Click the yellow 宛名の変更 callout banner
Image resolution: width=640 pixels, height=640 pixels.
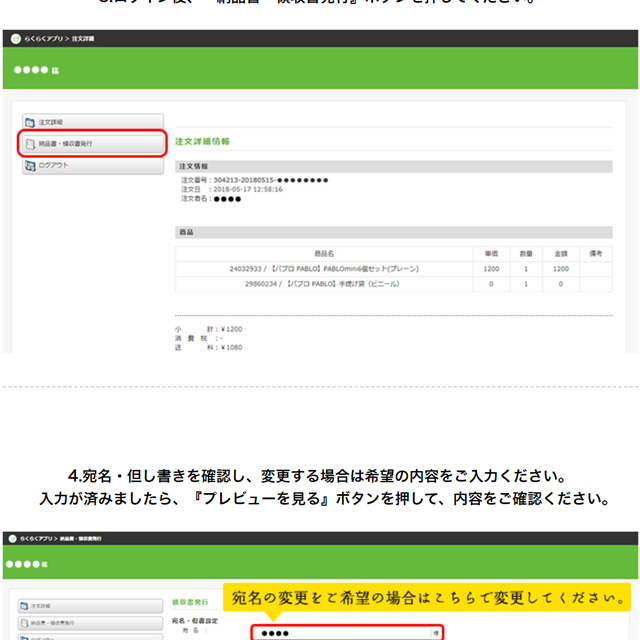pos(428,599)
